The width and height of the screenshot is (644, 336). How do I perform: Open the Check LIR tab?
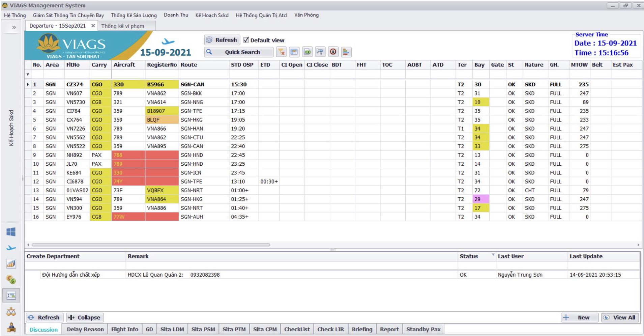click(x=331, y=329)
